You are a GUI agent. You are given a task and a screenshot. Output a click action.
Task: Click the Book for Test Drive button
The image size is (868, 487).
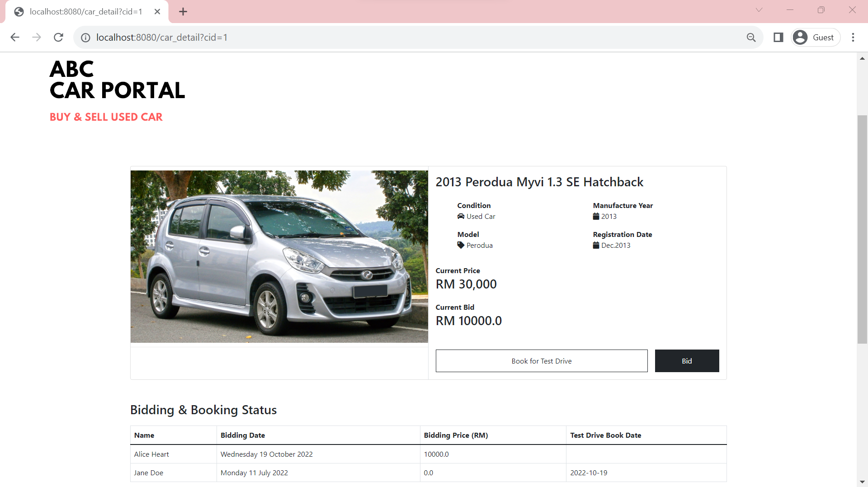tap(542, 361)
